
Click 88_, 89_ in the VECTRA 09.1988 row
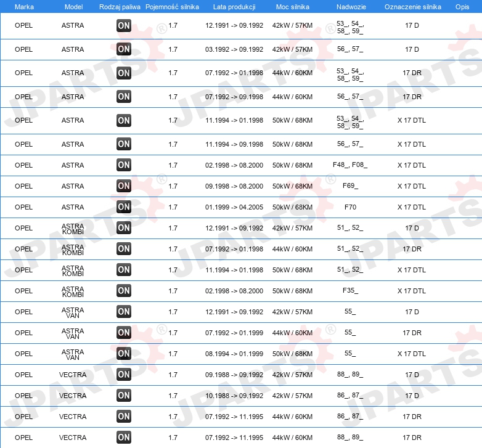tap(350, 375)
